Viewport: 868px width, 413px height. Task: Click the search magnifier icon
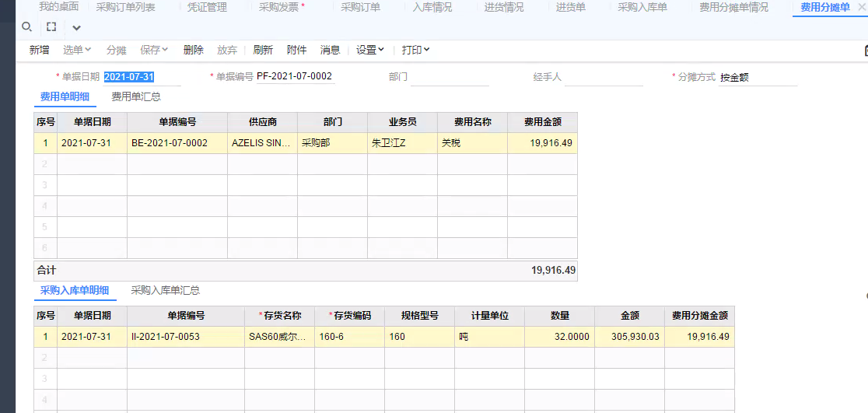tap(26, 27)
